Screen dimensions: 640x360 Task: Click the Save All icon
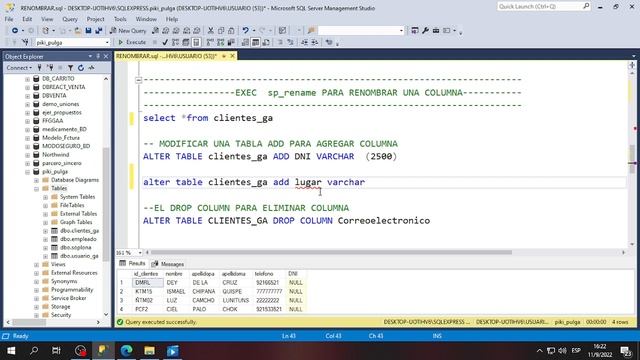click(x=98, y=31)
